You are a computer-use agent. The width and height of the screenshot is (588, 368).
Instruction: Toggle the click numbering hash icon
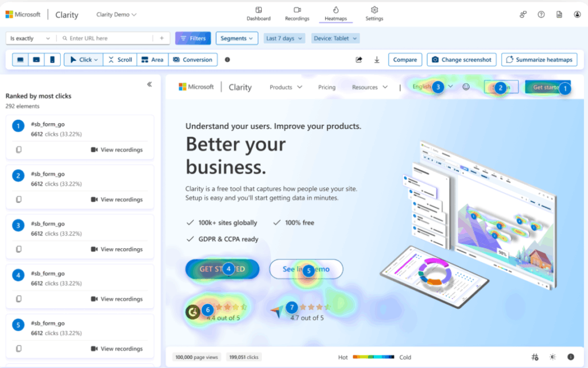point(535,357)
